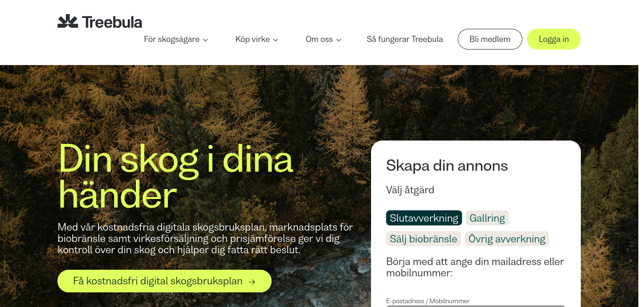Viewport: 644px width, 307px height.
Task: Open the För skogsägare menu
Action: pos(176,39)
